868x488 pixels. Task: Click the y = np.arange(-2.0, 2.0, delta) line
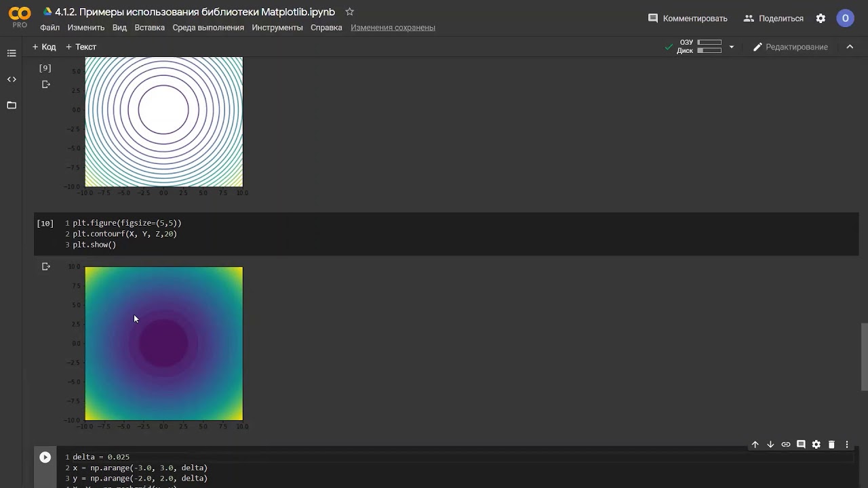tap(140, 479)
